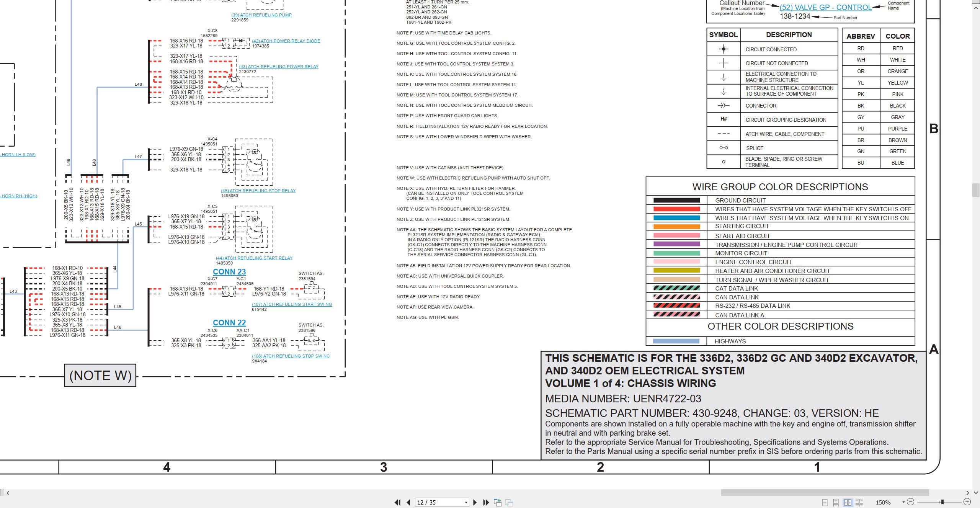Image resolution: width=980 pixels, height=508 pixels.
Task: Open the CONN 23 link
Action: click(x=229, y=272)
